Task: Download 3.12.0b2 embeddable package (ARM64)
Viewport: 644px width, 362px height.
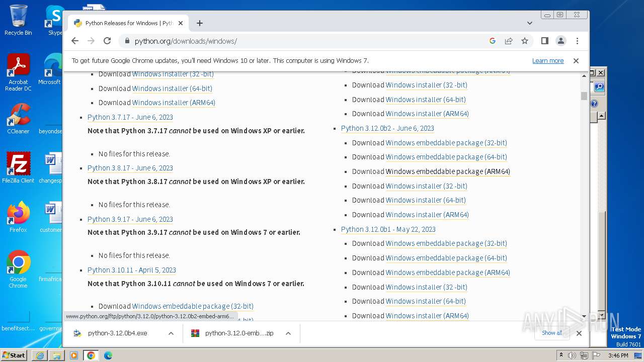Action: point(448,171)
